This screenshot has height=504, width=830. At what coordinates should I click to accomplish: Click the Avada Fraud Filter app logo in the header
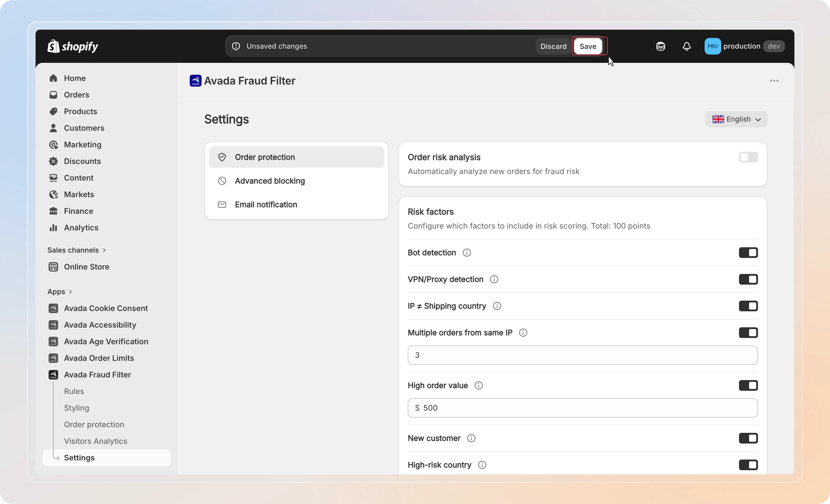coord(195,81)
